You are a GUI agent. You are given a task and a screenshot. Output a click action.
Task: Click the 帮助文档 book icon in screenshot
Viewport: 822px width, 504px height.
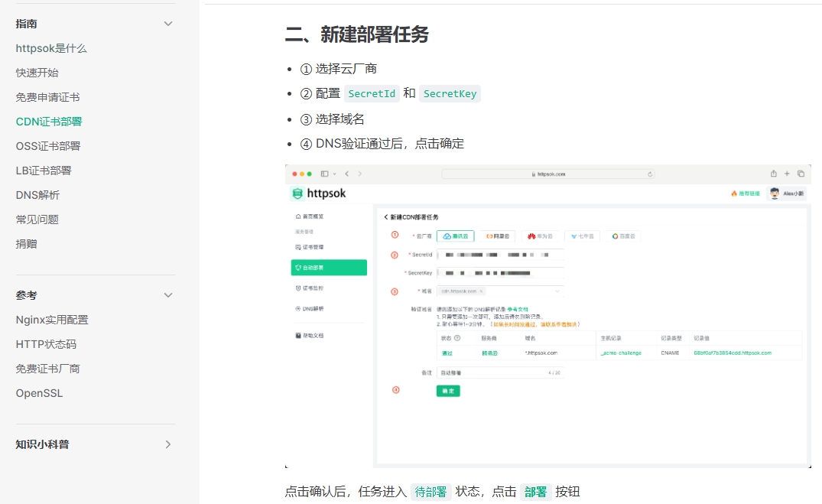point(297,336)
